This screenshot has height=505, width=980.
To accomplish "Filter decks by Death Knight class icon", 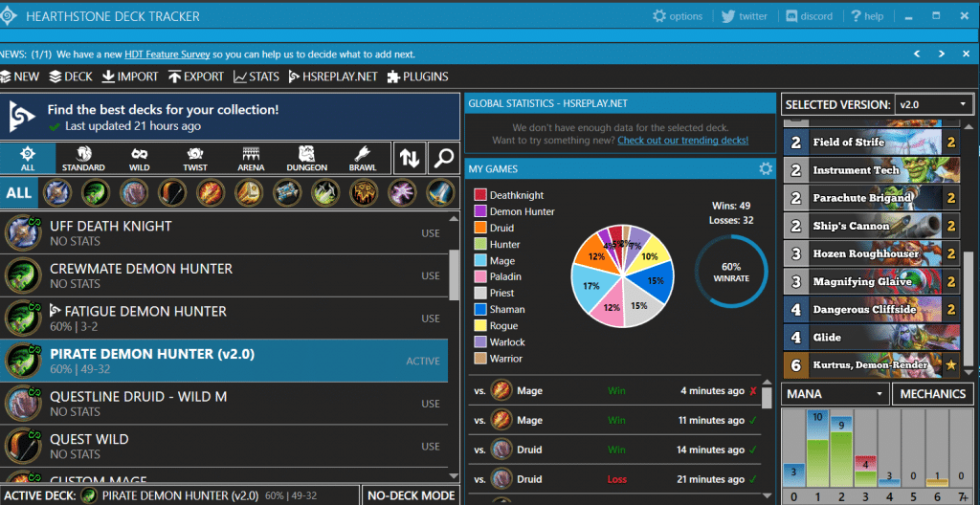I will [56, 192].
